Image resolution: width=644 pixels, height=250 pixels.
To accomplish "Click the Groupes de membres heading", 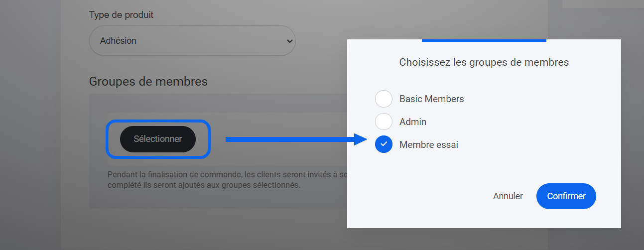I will (148, 82).
